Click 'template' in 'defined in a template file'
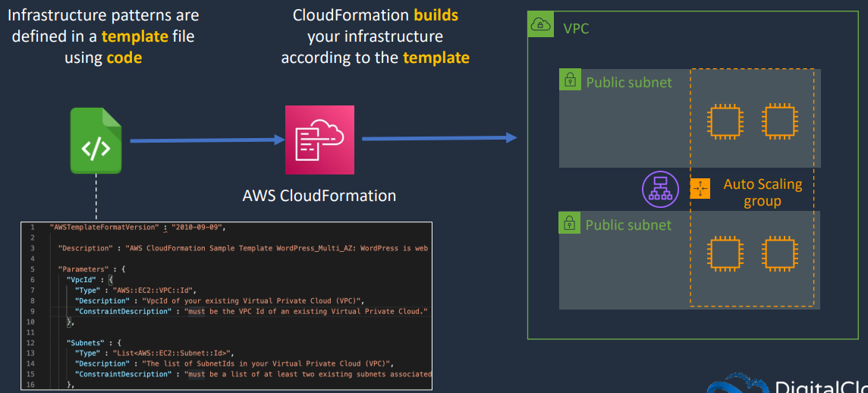Screen dimensions: 868x393 (134, 36)
